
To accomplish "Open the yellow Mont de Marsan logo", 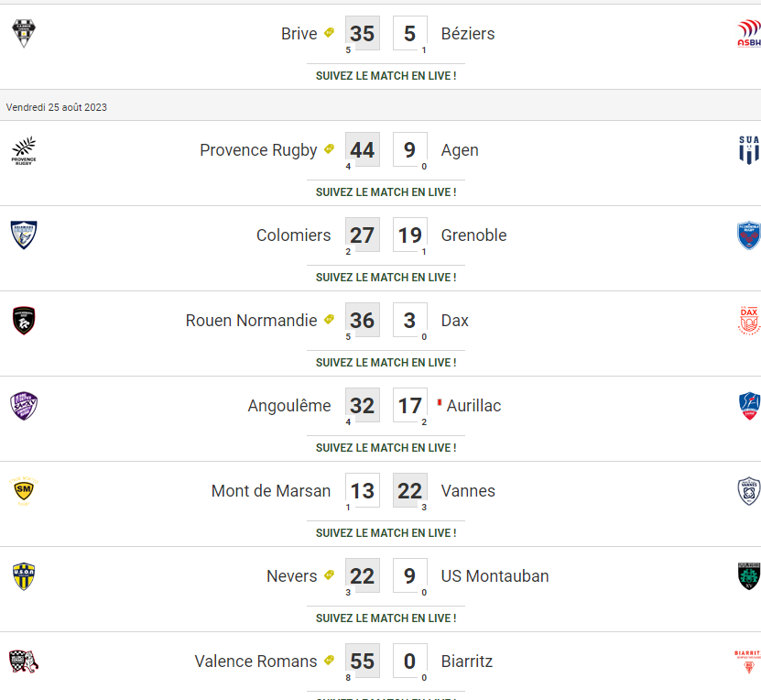I will (x=24, y=491).
